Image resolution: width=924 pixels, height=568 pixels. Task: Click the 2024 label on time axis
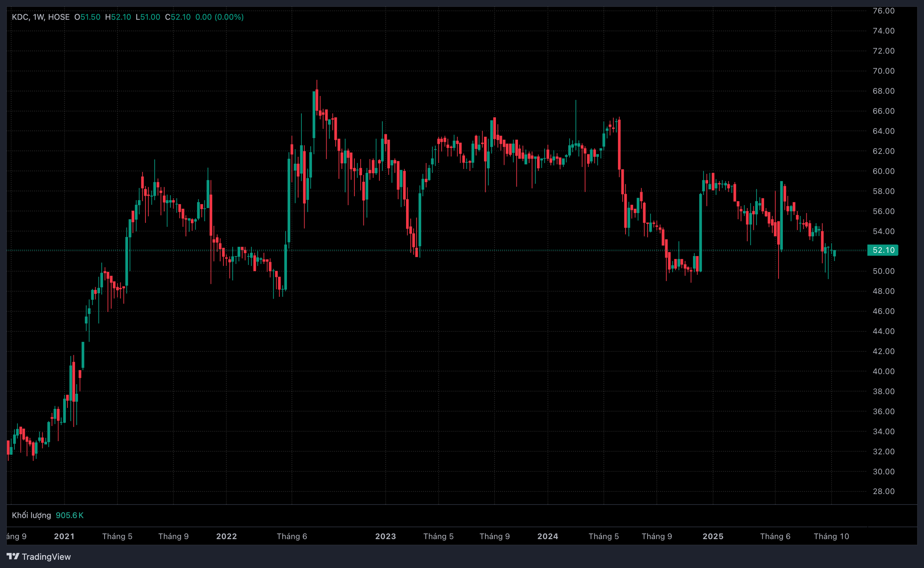pyautogui.click(x=548, y=536)
